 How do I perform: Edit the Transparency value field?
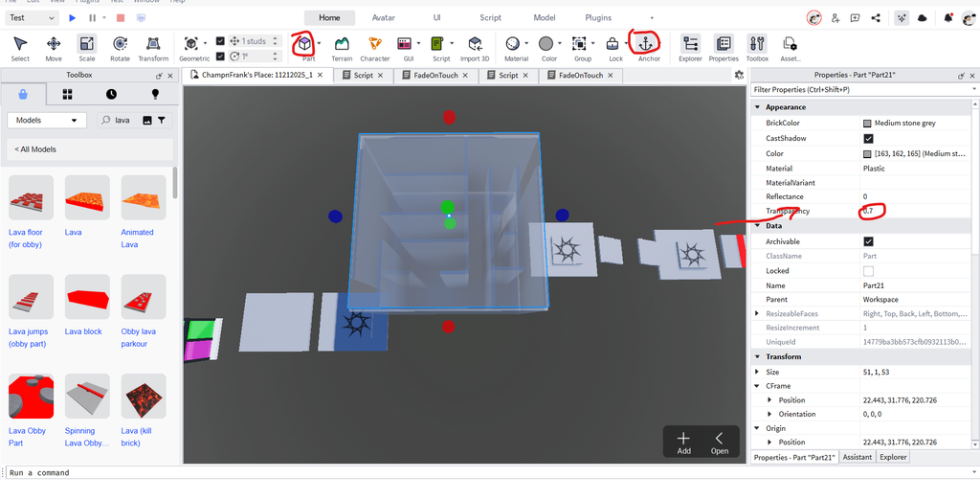point(915,212)
